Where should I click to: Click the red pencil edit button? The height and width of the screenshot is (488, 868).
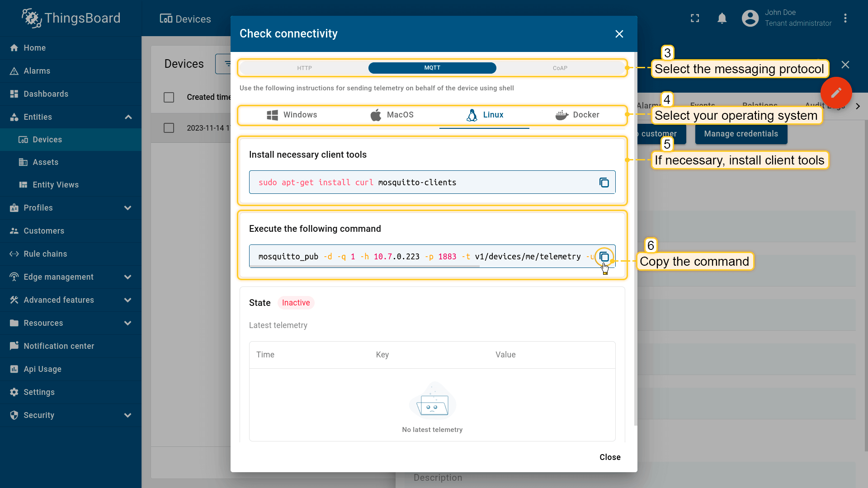coord(836,93)
